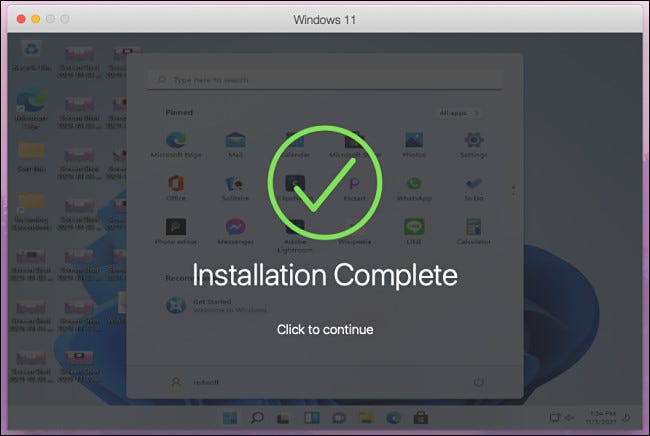Open Search from the taskbar
The height and width of the screenshot is (436, 650).
tap(257, 418)
